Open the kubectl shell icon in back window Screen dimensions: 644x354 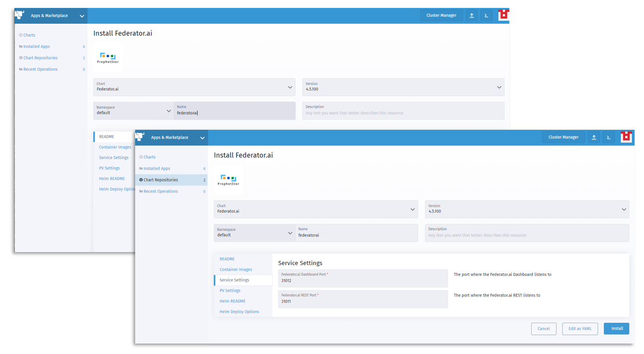[x=486, y=15]
